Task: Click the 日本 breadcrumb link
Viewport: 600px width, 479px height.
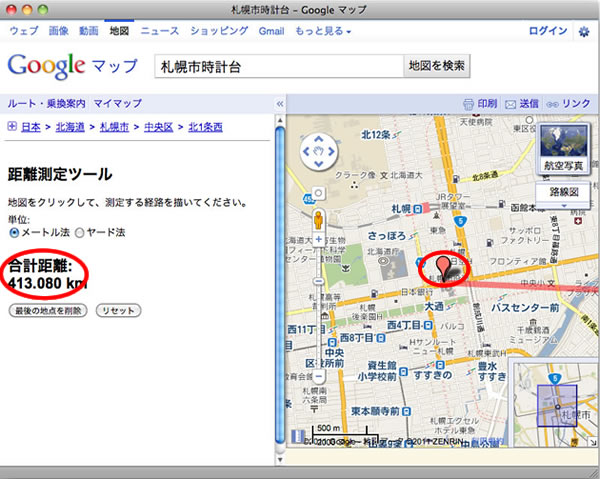Action: coord(31,127)
